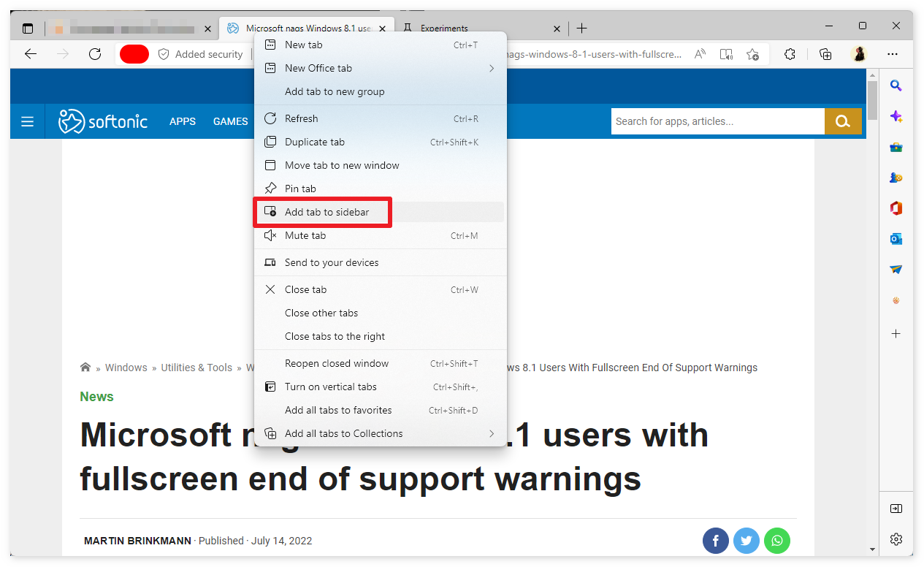
Task: Select Turn on vertical tabs
Action: 331,387
